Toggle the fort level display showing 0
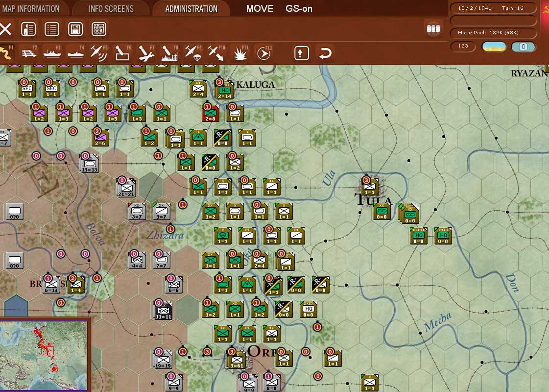This screenshot has width=549, height=392. tap(524, 46)
